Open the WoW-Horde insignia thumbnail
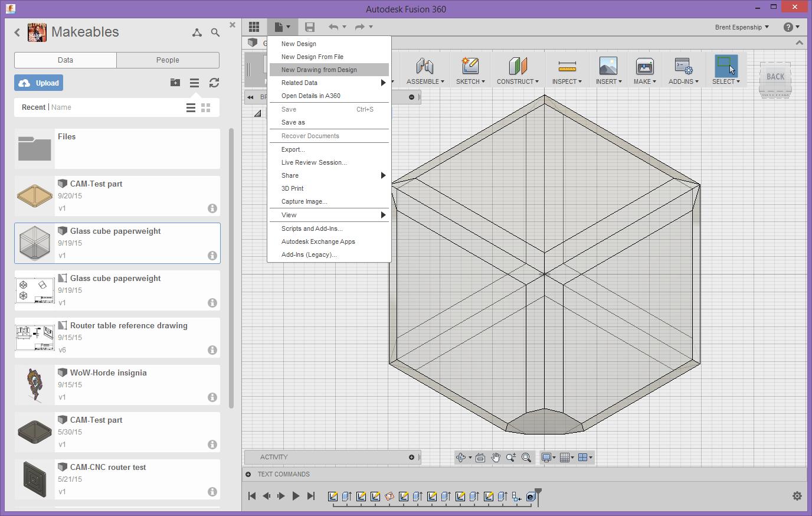 click(x=35, y=385)
